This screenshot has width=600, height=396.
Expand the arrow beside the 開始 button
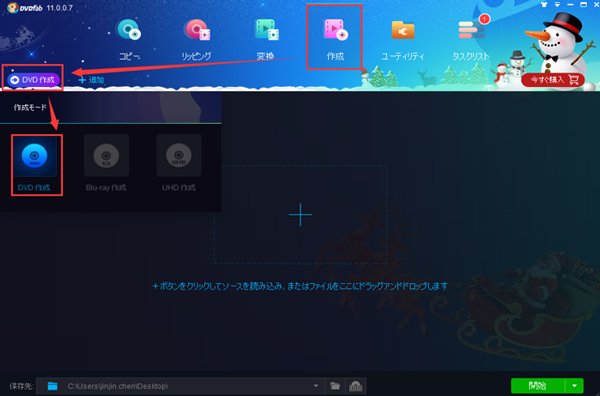click(x=574, y=386)
